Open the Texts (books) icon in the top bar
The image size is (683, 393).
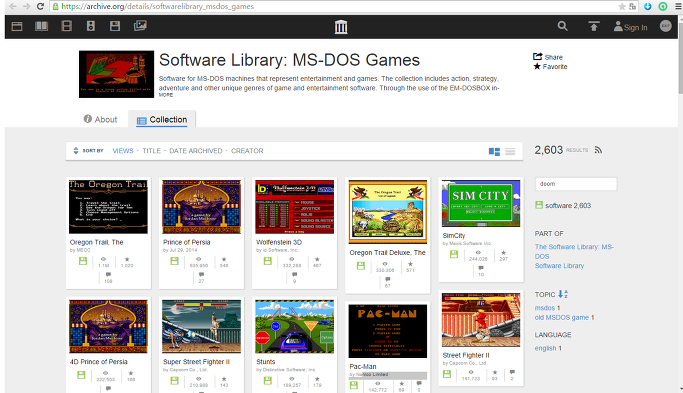pyautogui.click(x=41, y=26)
